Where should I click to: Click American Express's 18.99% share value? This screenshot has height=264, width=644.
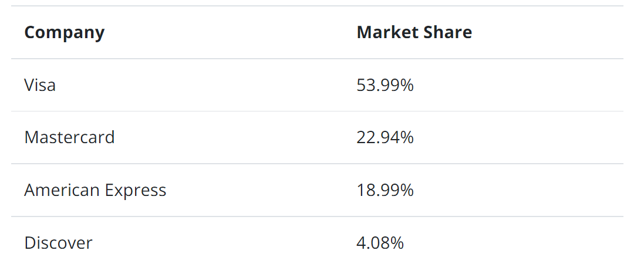[385, 190]
